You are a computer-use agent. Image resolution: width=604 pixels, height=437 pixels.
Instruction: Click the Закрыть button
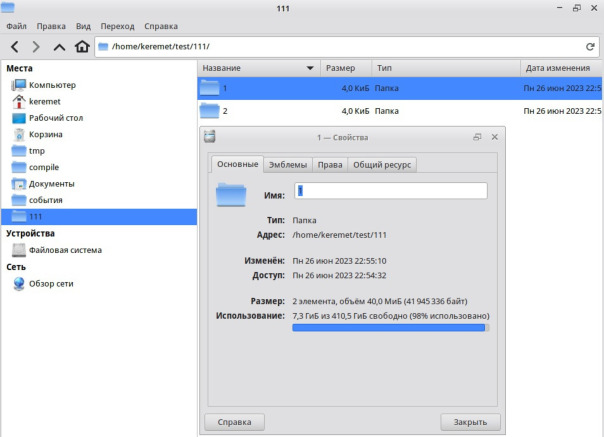470,422
